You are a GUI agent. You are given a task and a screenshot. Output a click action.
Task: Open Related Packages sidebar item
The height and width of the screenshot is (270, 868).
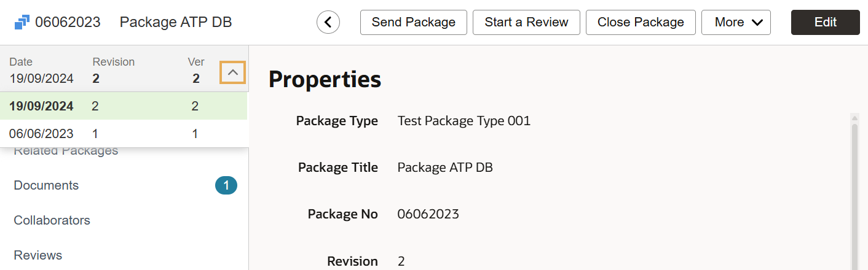pos(66,152)
